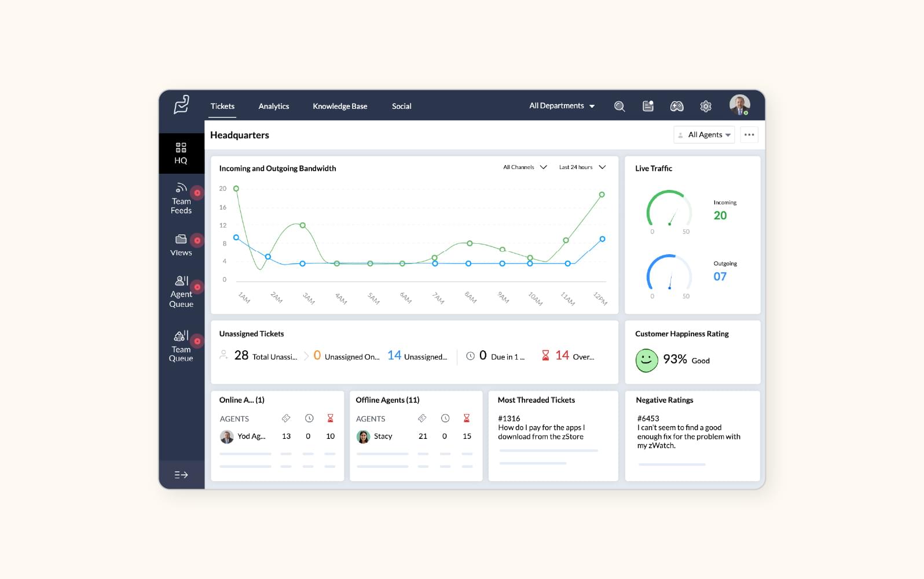The width and height of the screenshot is (924, 579).
Task: Click the Outgoing traffic gauge
Action: [x=669, y=273]
